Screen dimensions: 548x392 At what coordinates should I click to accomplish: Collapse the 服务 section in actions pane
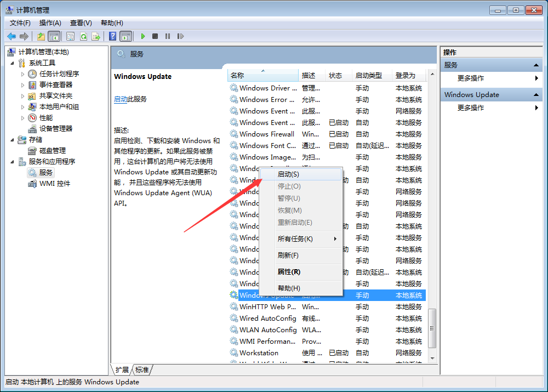(536, 65)
